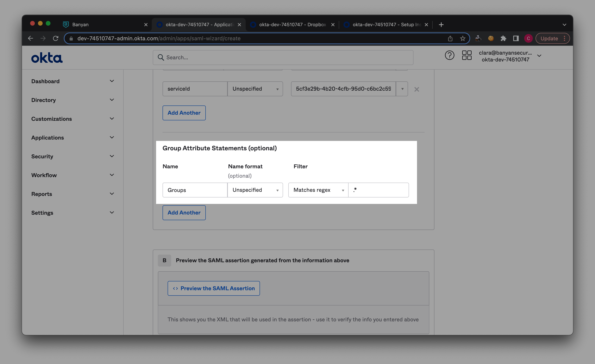The width and height of the screenshot is (595, 364).
Task: Toggle the browser side panel icon
Action: [x=516, y=38]
